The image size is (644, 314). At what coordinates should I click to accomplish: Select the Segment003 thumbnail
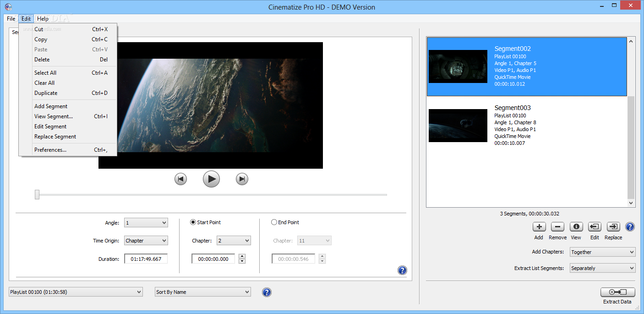(458, 126)
